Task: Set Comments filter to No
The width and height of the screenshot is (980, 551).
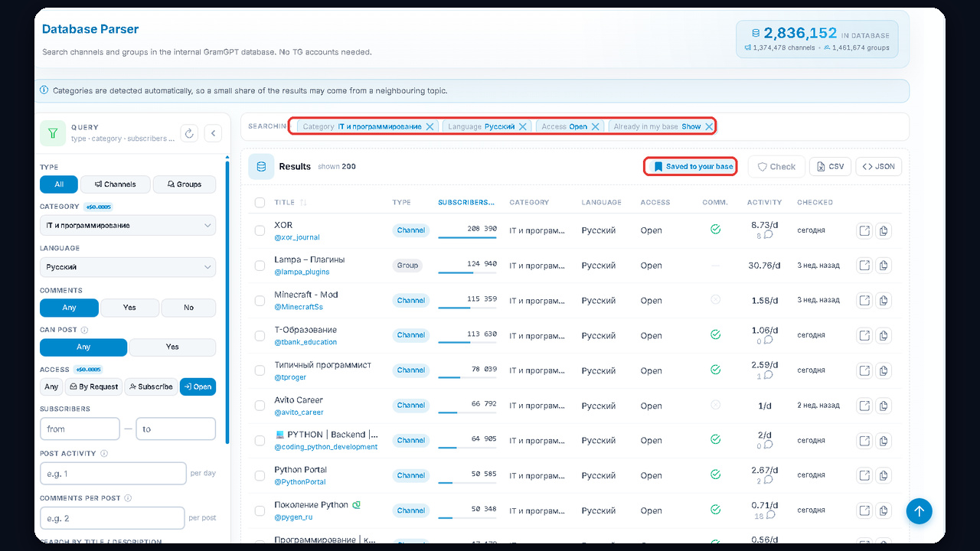Action: pyautogui.click(x=188, y=308)
